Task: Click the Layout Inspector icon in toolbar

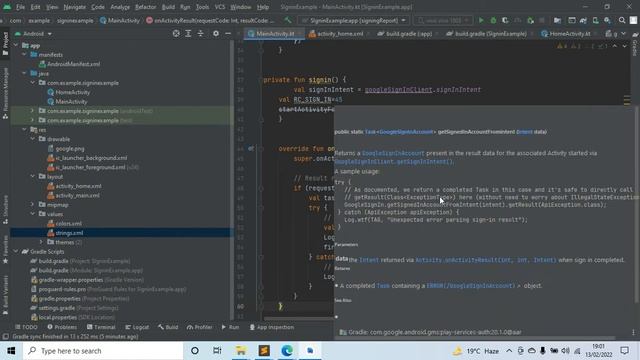Action: (571, 20)
